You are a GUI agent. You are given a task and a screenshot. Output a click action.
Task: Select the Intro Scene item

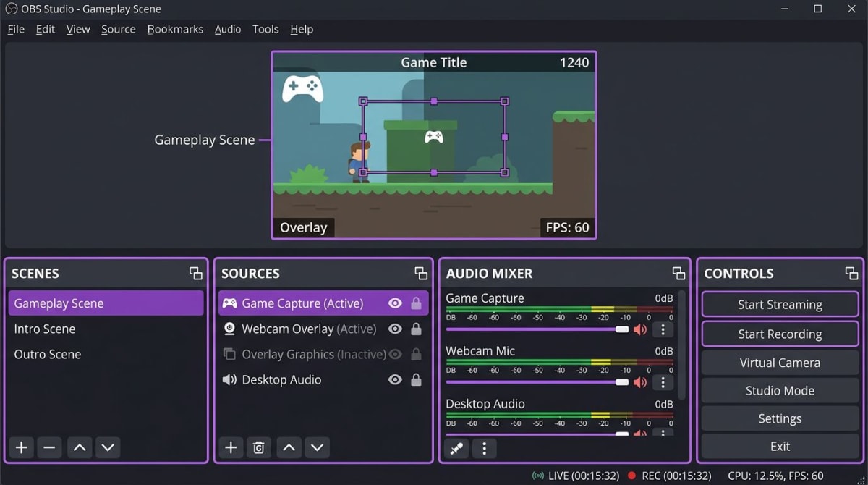click(106, 329)
